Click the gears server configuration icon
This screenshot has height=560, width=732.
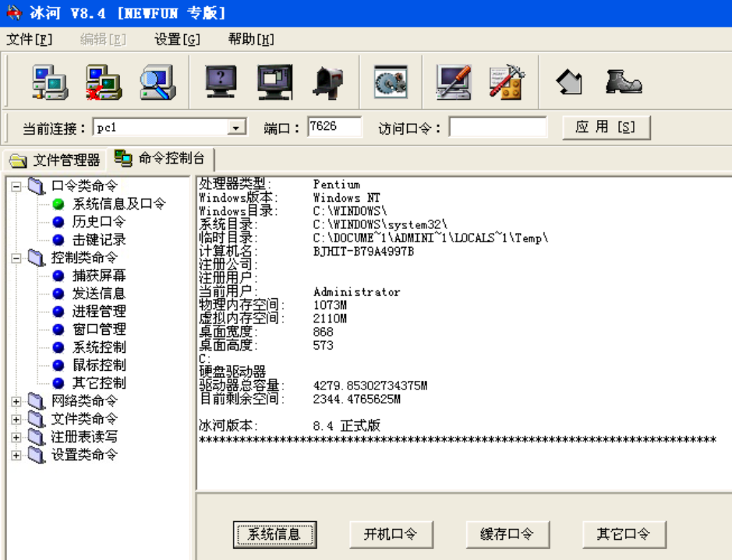pos(391,82)
